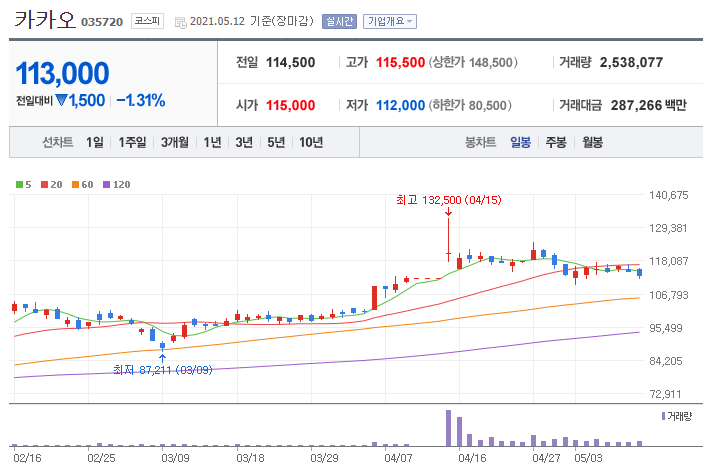Click the 72,911 price axis label
This screenshot has height=473, width=703.
[665, 394]
